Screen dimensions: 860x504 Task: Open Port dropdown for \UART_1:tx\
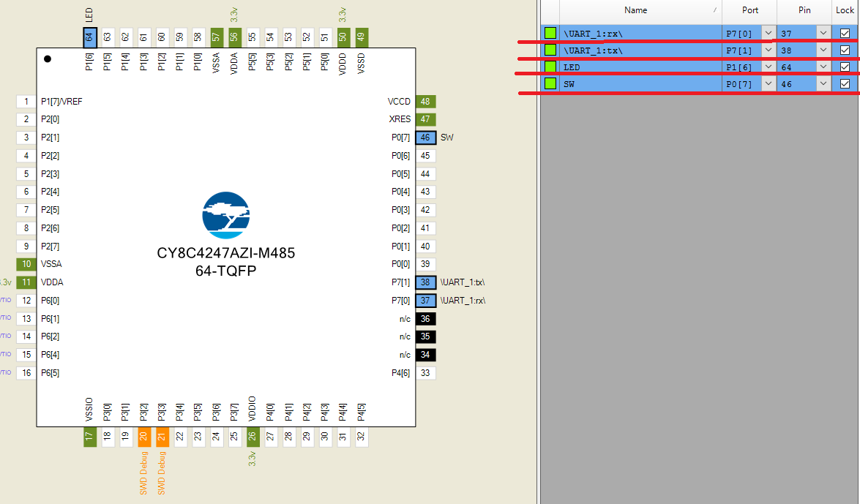(x=769, y=50)
